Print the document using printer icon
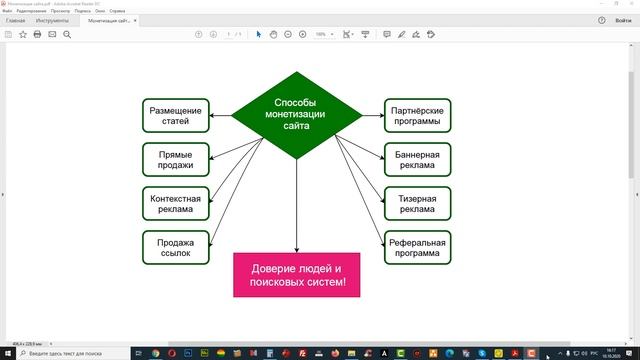Viewport: 640px width, 360px height. click(38, 34)
